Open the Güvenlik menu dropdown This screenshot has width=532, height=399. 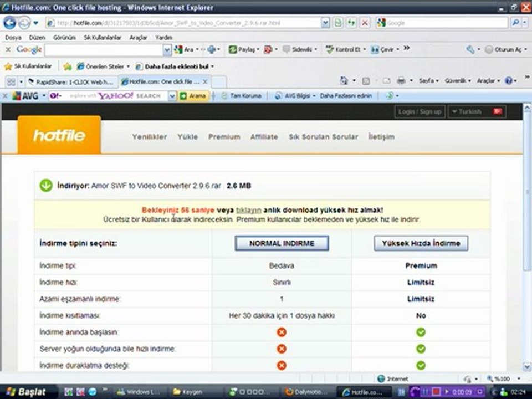click(458, 81)
